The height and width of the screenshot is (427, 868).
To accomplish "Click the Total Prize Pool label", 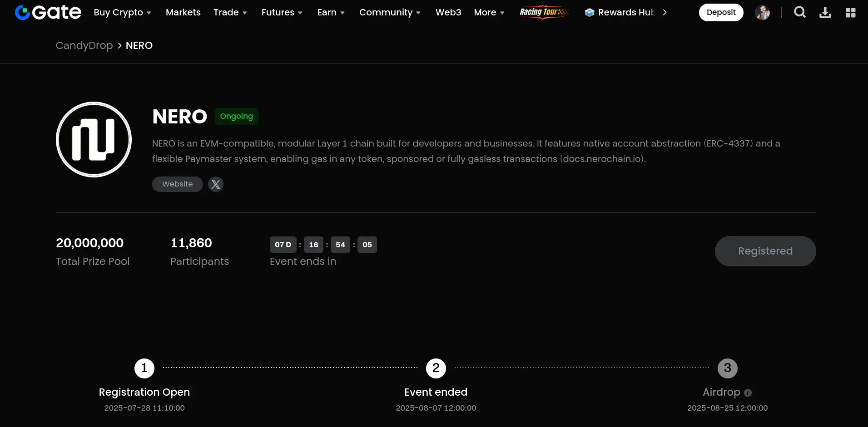I will click(x=93, y=261).
